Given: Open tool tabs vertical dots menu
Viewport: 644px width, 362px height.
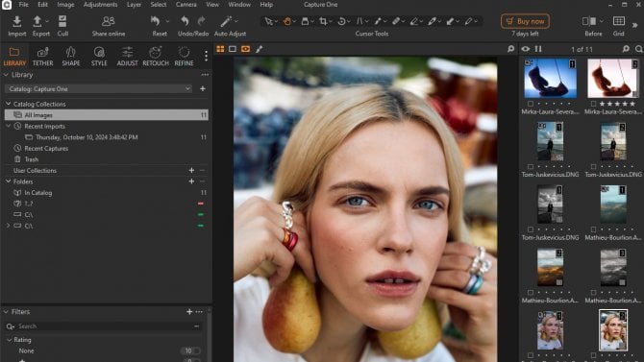Looking at the screenshot, I should point(206,56).
